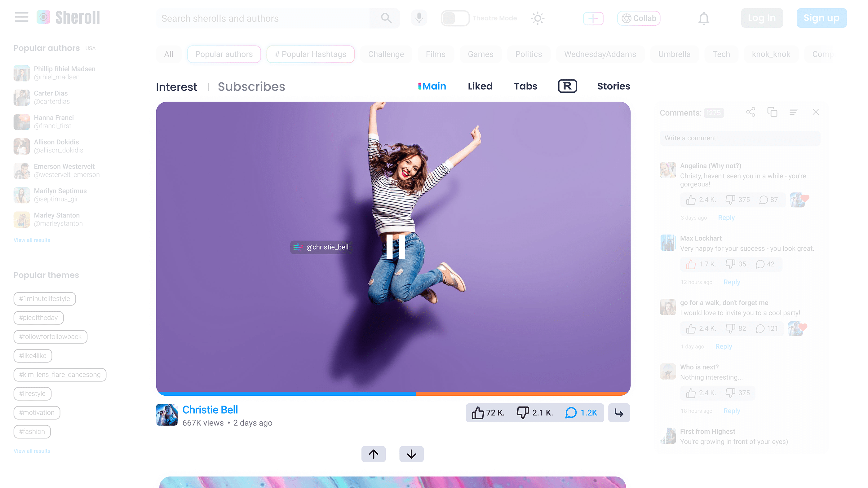Reply to Angelina's comment

(x=726, y=218)
